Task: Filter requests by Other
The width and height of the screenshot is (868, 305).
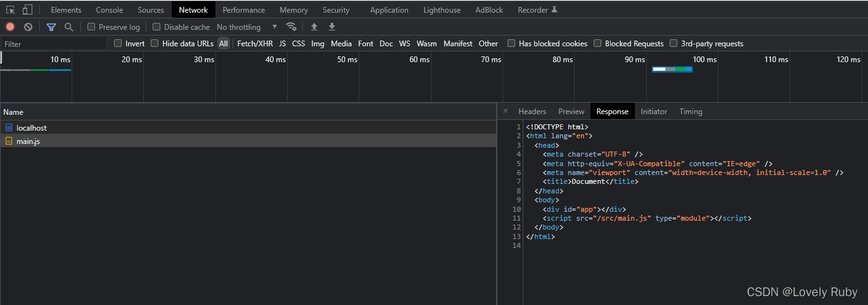Action: pos(488,43)
